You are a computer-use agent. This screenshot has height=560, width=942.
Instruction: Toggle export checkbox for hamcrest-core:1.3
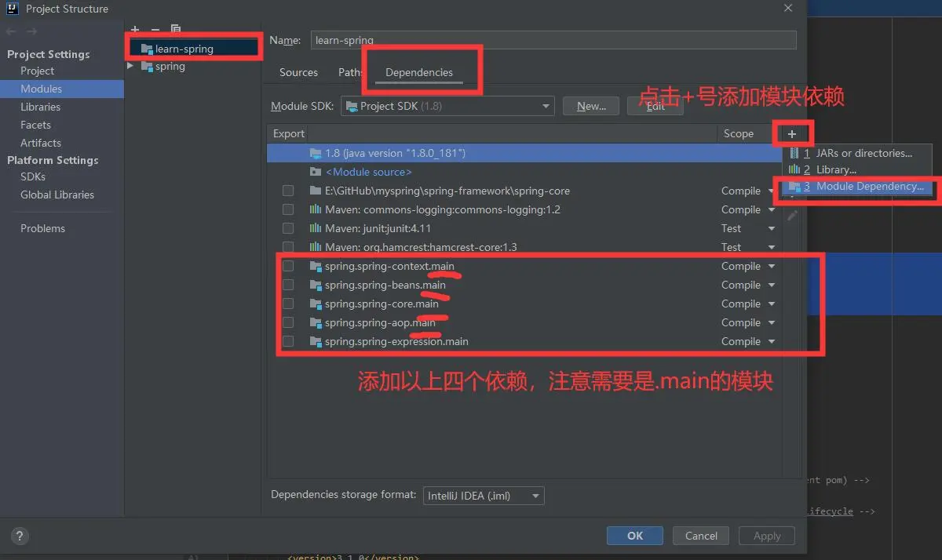pyautogui.click(x=288, y=247)
